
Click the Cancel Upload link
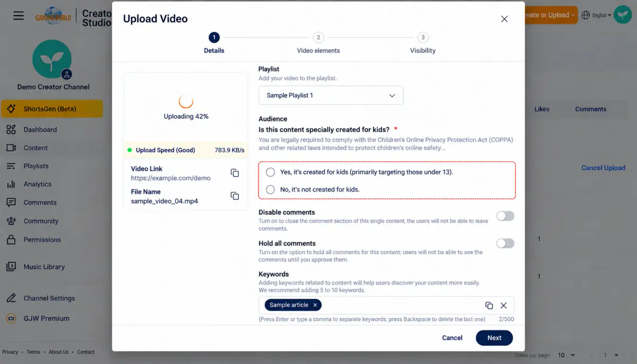603,168
